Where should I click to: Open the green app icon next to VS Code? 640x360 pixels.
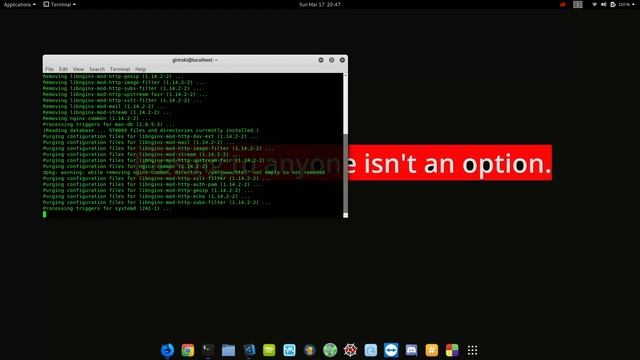(x=269, y=350)
